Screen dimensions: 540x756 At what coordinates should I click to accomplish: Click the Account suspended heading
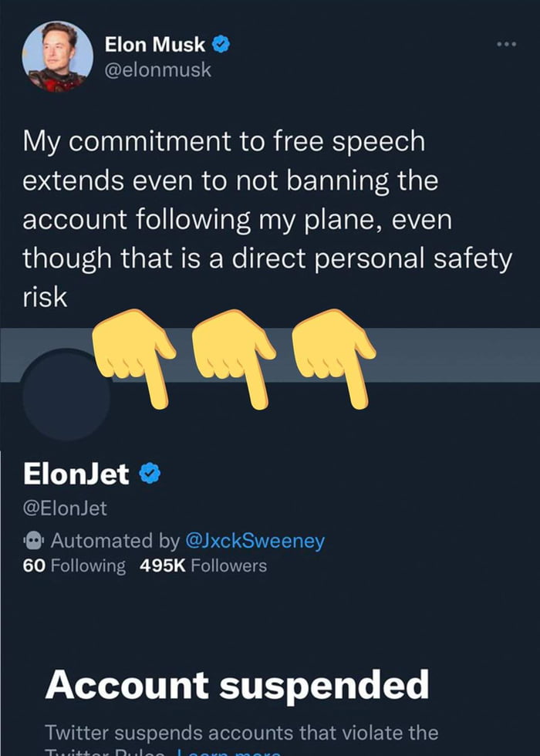(x=236, y=684)
